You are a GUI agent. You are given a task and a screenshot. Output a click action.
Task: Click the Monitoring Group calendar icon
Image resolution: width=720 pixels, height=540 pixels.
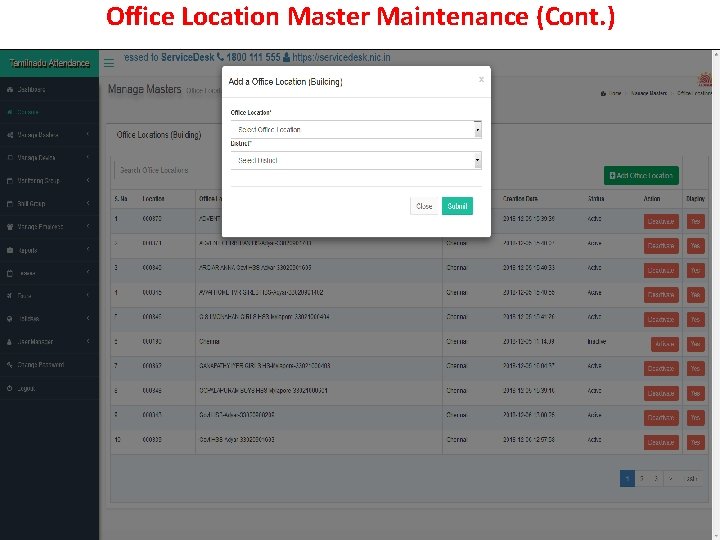pyautogui.click(x=10, y=181)
